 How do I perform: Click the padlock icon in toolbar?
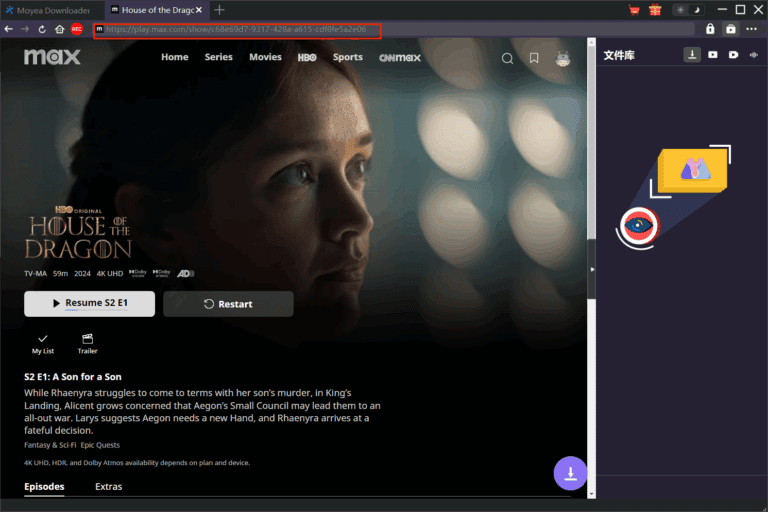710,29
